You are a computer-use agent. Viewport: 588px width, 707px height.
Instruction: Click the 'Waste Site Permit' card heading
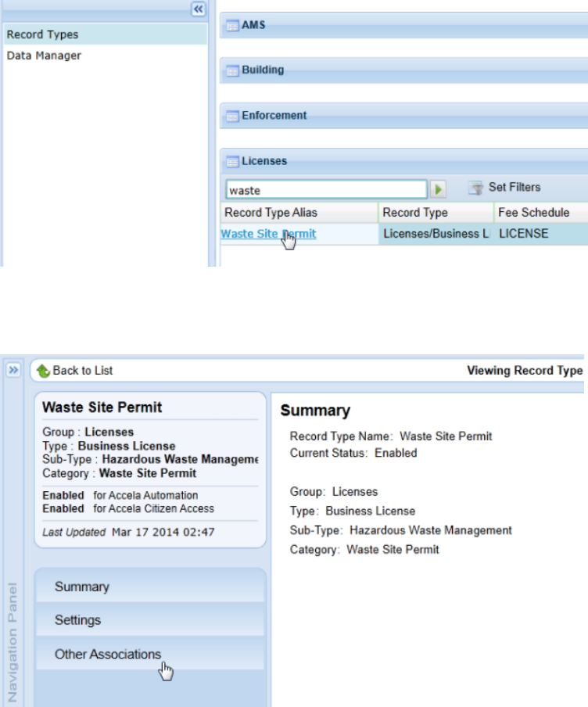tap(102, 407)
